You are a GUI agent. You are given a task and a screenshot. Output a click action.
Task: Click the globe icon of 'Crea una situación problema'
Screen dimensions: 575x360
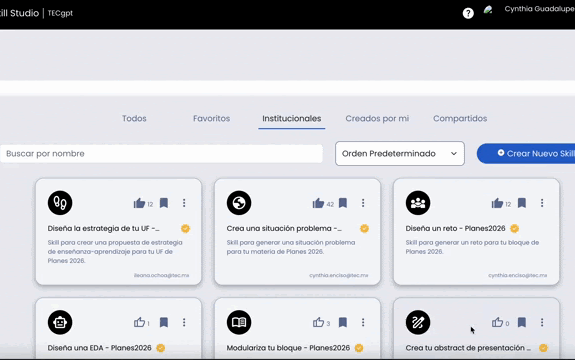tap(239, 203)
